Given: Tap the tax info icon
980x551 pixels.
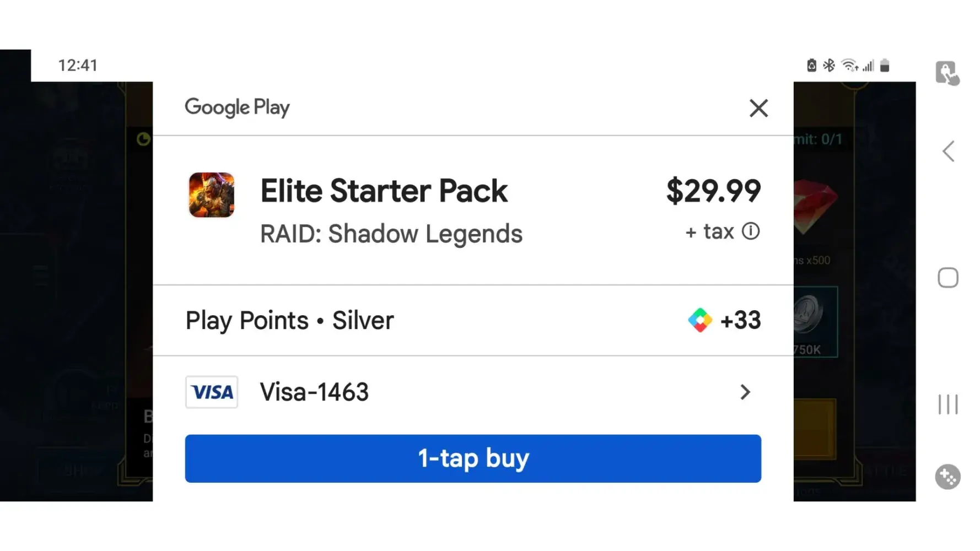Looking at the screenshot, I should coord(751,231).
